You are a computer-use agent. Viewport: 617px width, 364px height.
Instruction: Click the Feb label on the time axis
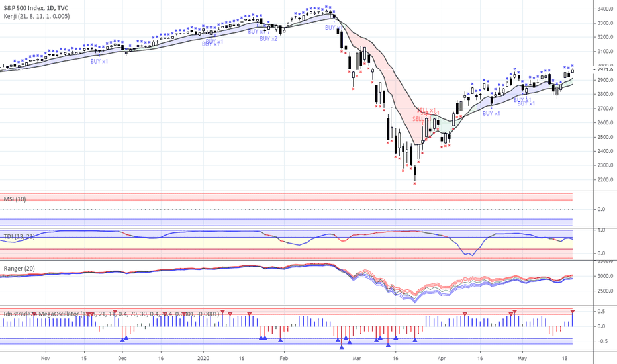(x=284, y=359)
